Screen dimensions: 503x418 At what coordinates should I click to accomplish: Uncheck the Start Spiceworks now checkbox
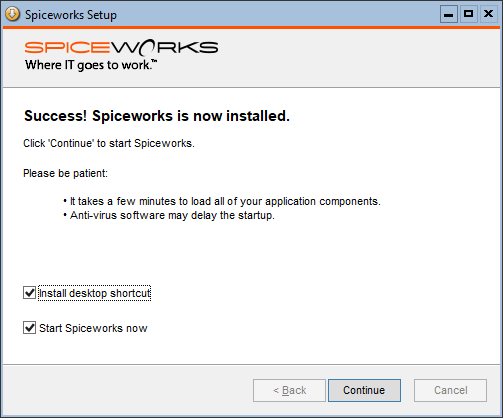pos(29,328)
